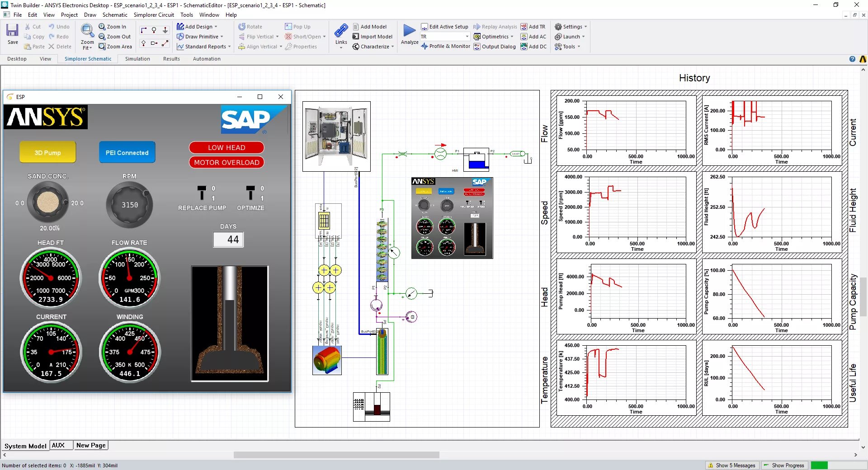This screenshot has height=470, width=868.
Task: Click the Add Model icon
Action: point(369,27)
